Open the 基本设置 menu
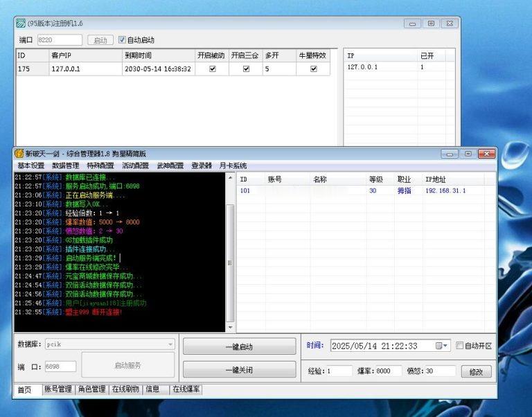The image size is (532, 417). 30,166
